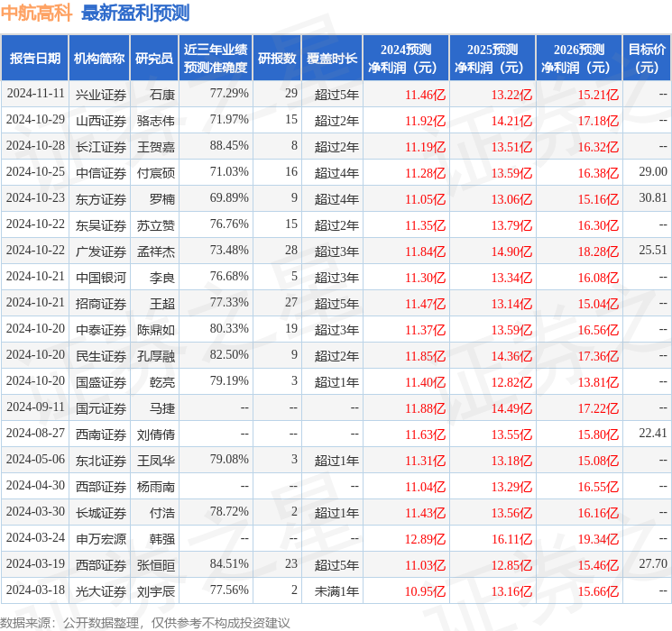Select the 申万宏源 institution cell
This screenshot has height=631, width=672.
point(101,539)
